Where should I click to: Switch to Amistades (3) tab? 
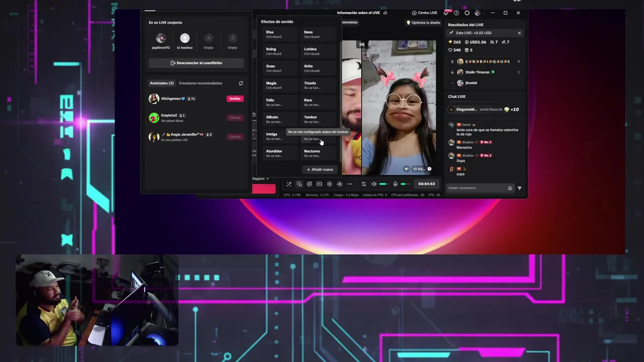point(162,83)
